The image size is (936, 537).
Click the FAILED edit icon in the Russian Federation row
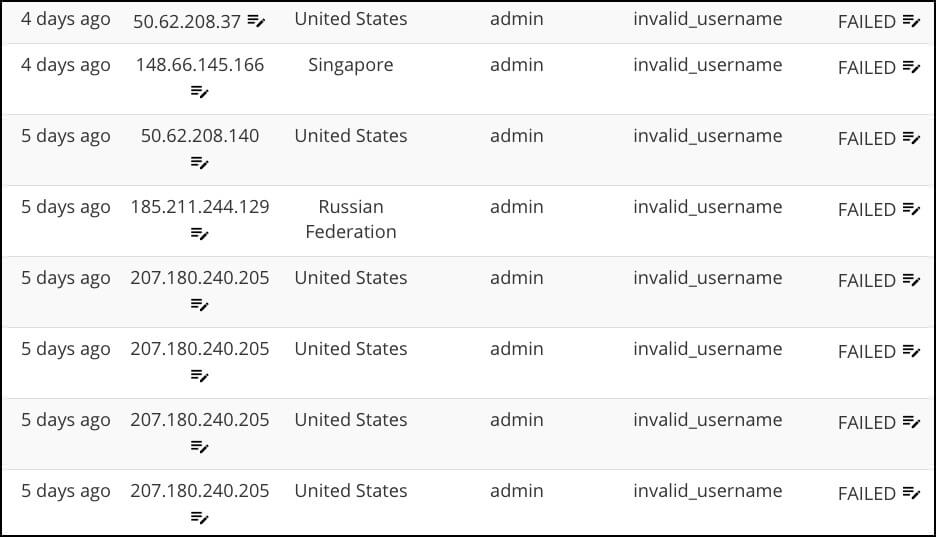click(x=911, y=209)
